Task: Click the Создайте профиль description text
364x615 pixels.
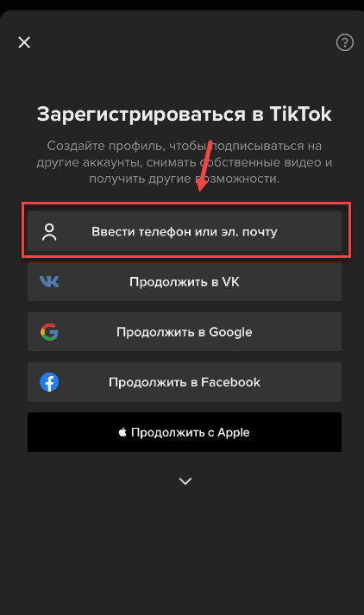Action: pyautogui.click(x=185, y=162)
